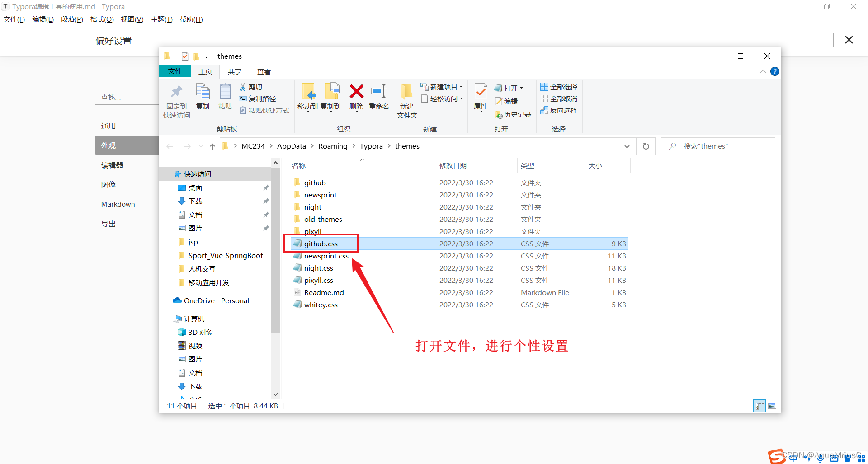The height and width of the screenshot is (464, 868).
Task: Click the Typora preferences search box
Action: click(x=127, y=97)
